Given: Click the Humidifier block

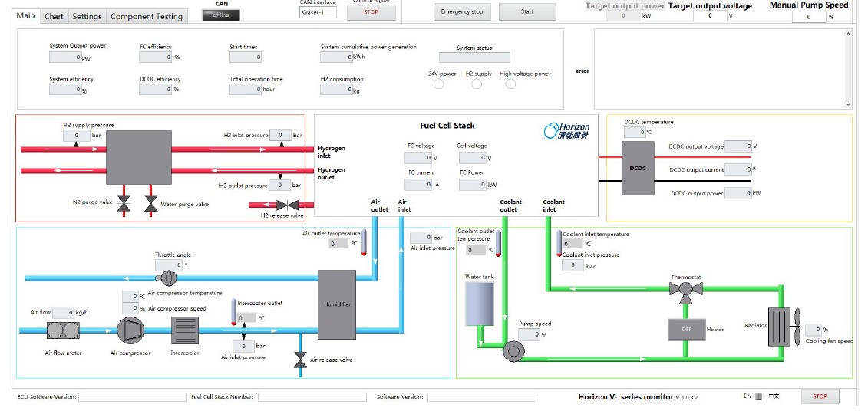Looking at the screenshot, I should 337,304.
